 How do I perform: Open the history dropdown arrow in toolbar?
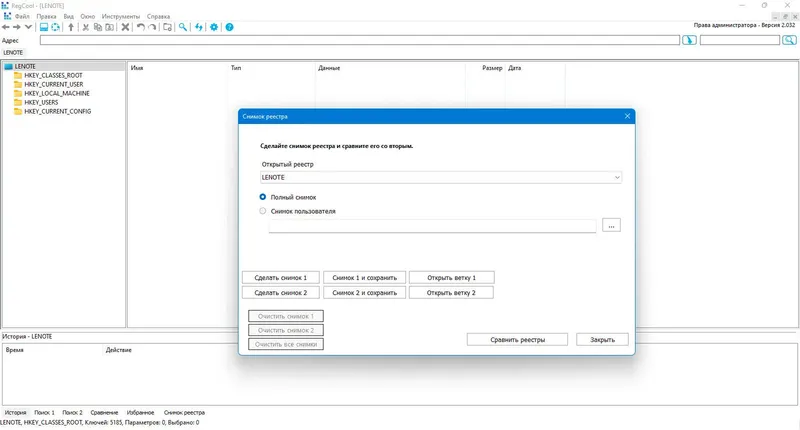(29, 27)
